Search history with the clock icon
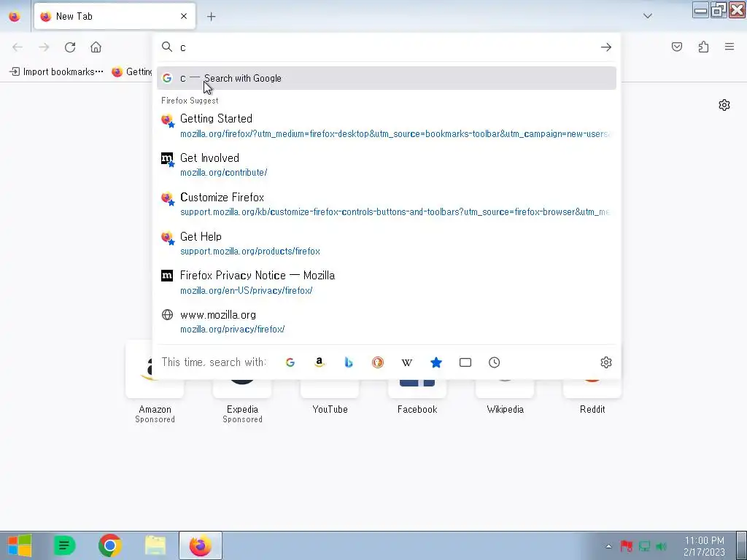 495,362
